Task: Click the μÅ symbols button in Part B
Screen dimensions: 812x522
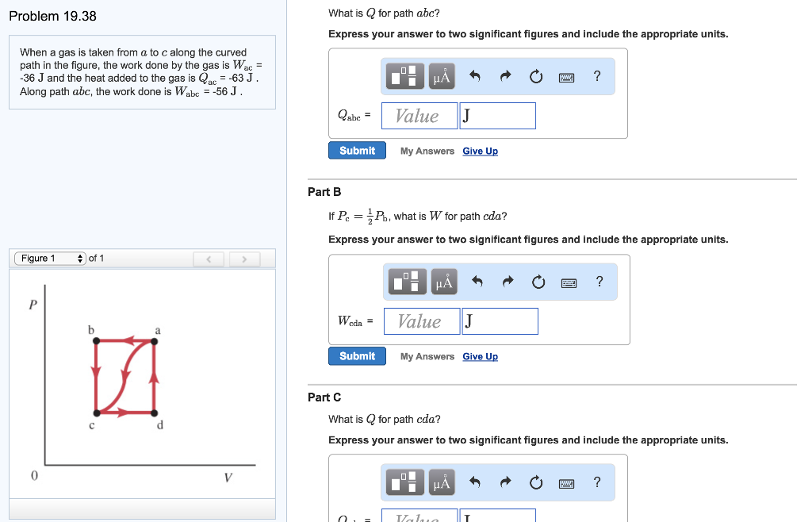Action: coord(443,282)
